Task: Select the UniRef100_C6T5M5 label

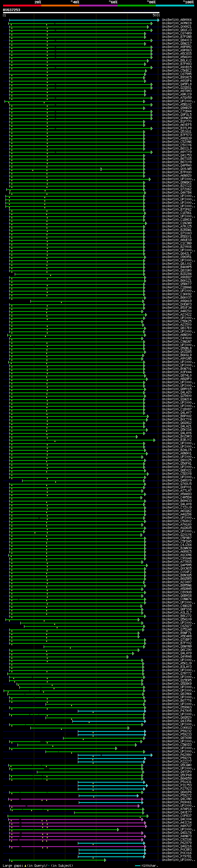Action: click(x=177, y=74)
